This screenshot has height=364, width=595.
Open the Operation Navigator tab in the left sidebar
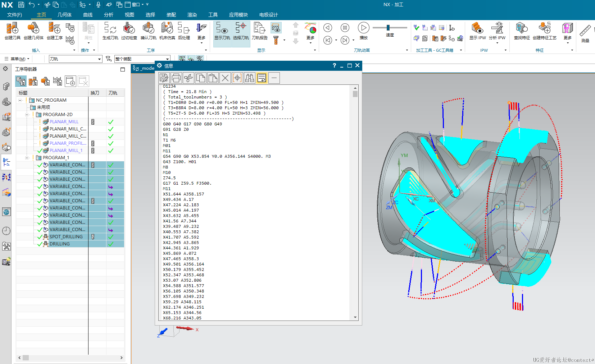[6, 162]
